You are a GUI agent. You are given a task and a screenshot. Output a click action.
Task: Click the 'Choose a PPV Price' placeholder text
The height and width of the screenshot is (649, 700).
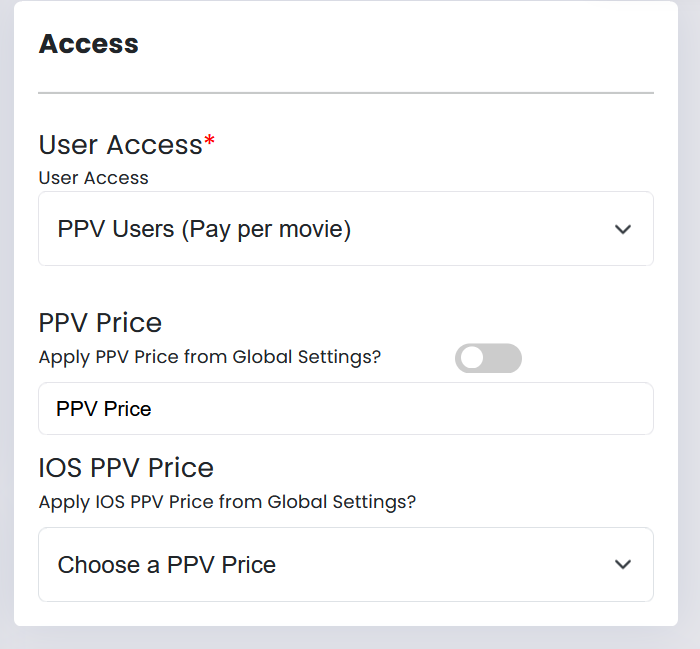166,565
